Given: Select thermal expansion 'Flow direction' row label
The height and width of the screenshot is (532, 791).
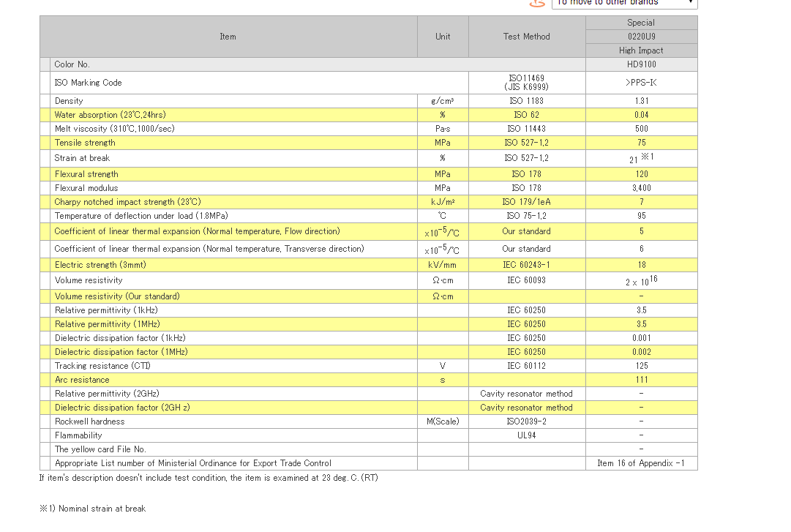Looking at the screenshot, I should [198, 231].
